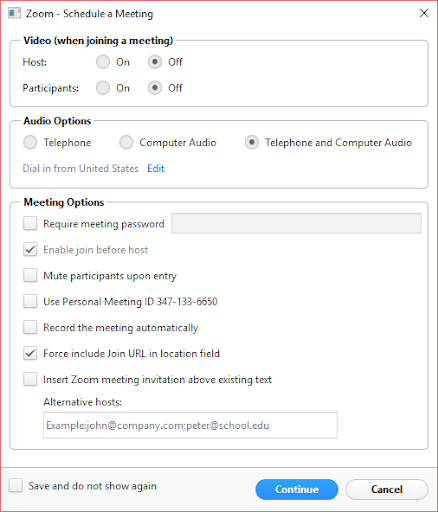
Task: Set Participants video to On
Action: [x=103, y=88]
